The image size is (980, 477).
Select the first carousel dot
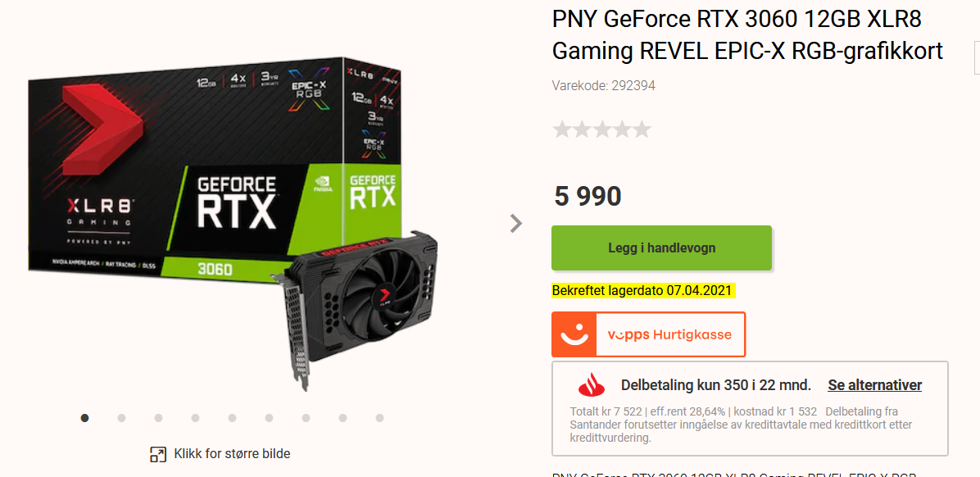[x=84, y=418]
